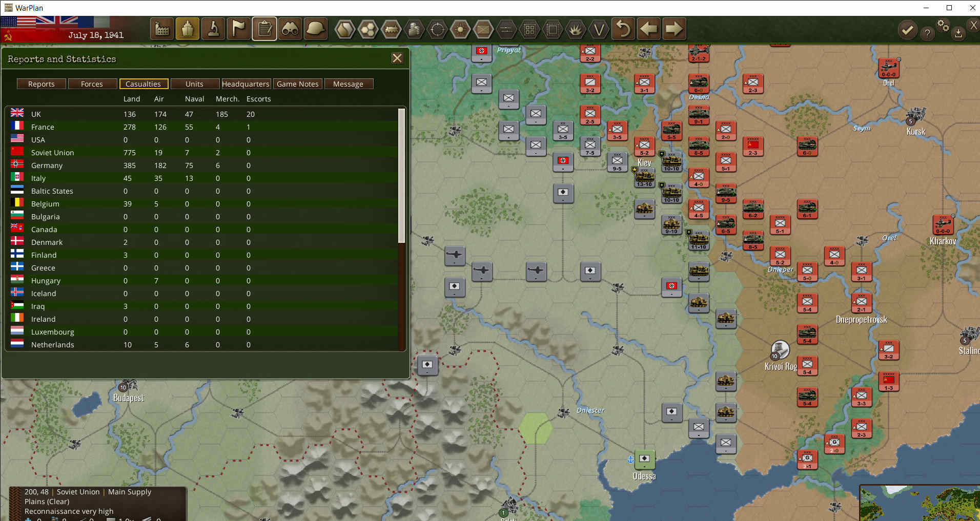Open the production factory screen
Screen dimensions: 980x521
pos(162,29)
